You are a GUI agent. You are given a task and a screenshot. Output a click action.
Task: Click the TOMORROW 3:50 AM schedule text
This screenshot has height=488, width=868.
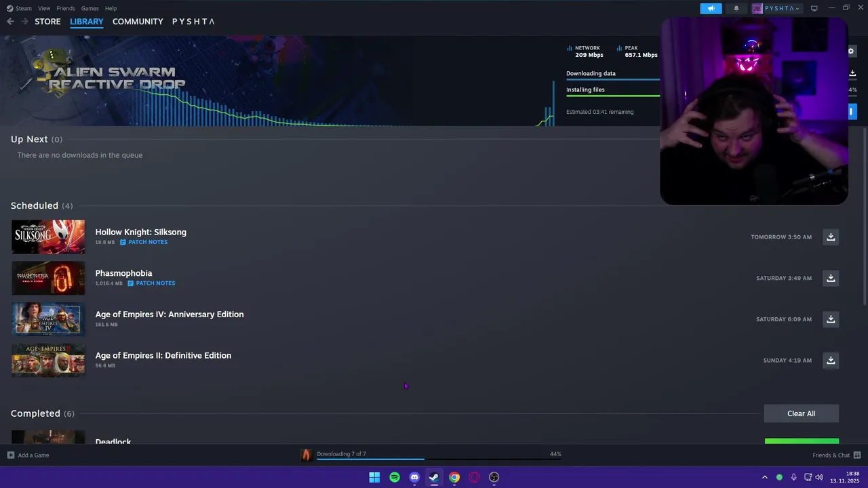click(x=781, y=237)
